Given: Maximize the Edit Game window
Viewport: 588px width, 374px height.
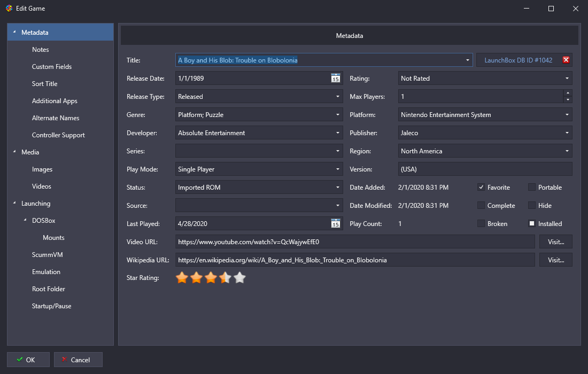Looking at the screenshot, I should coord(551,8).
